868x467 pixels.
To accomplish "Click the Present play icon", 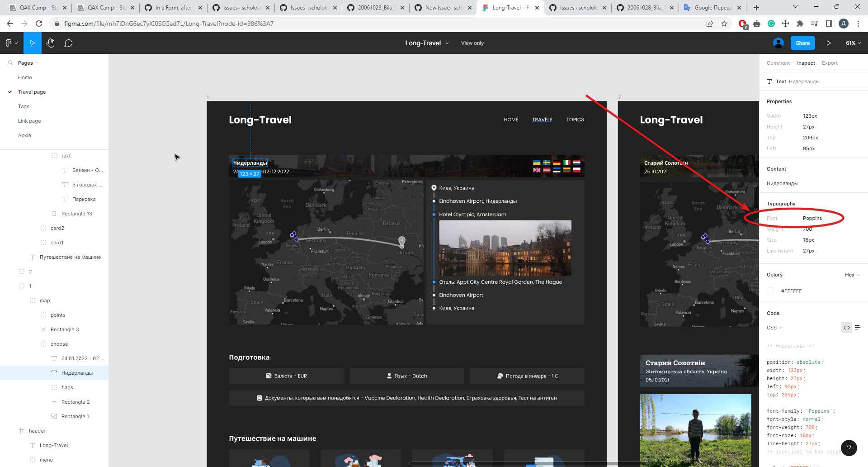I will [x=829, y=43].
